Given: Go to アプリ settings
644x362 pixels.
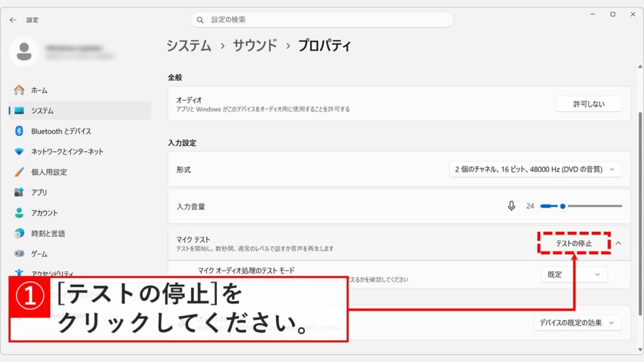Looking at the screenshot, I should pyautogui.click(x=53, y=192).
